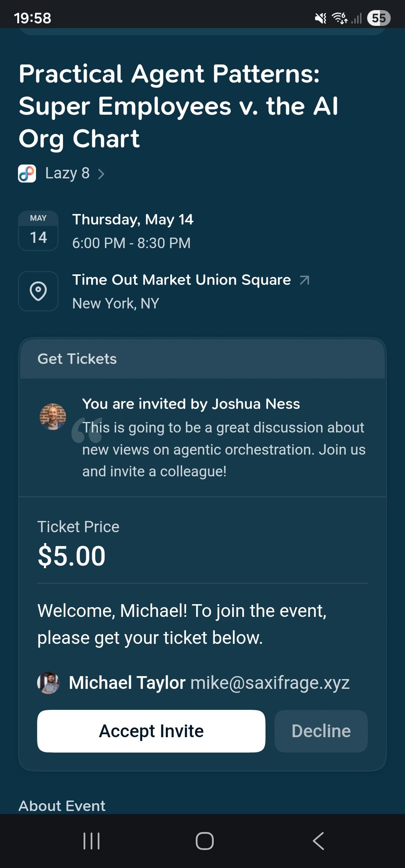Tap the muted sound status icon
405x868 pixels.
point(321,18)
